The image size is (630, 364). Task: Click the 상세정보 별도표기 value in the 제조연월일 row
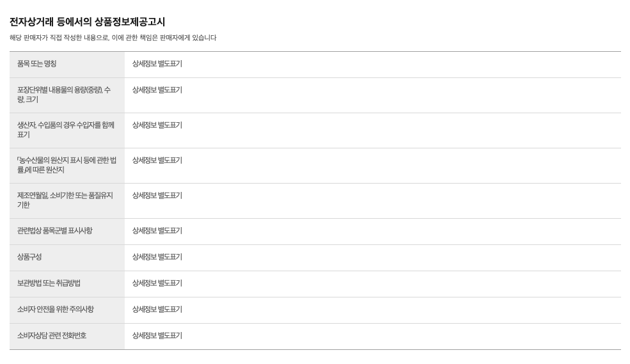click(x=157, y=196)
